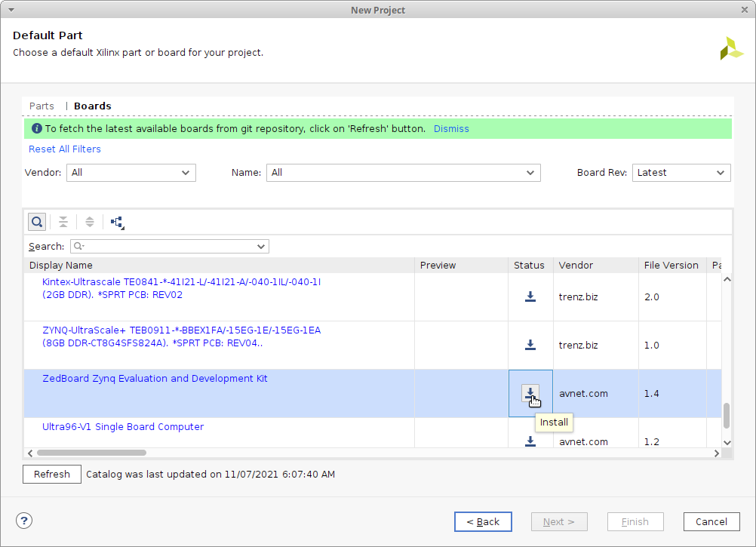Open the Board Rev dropdown

pyautogui.click(x=681, y=173)
